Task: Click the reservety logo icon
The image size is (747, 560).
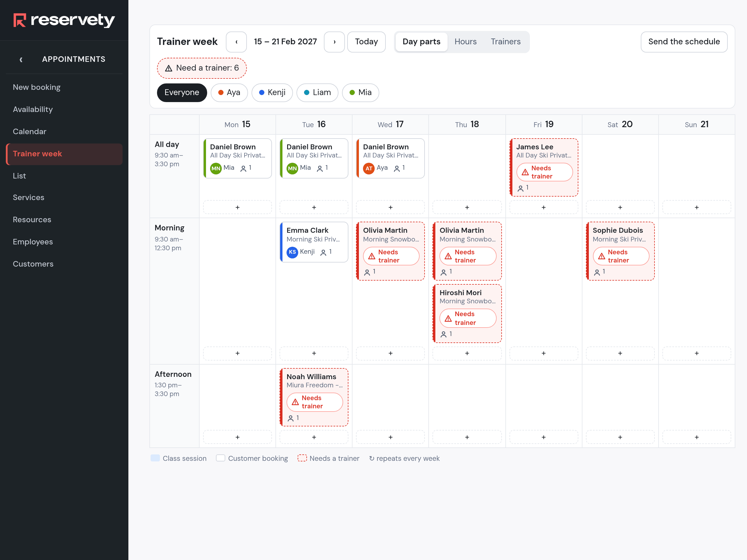Action: click(20, 20)
